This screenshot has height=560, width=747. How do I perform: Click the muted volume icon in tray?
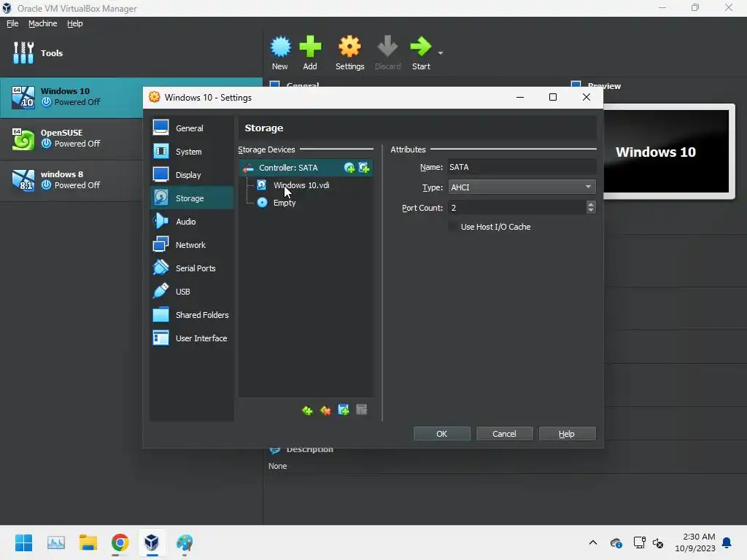(659, 542)
